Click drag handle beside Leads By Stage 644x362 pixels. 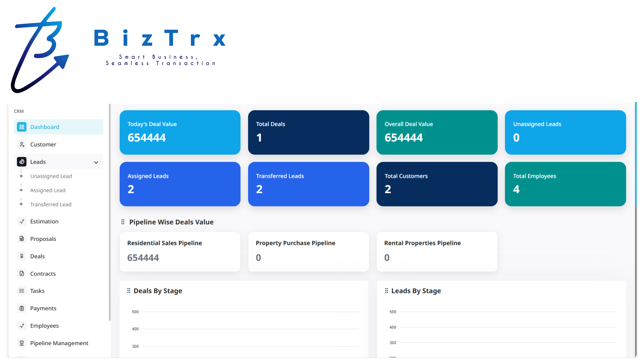pos(387,291)
